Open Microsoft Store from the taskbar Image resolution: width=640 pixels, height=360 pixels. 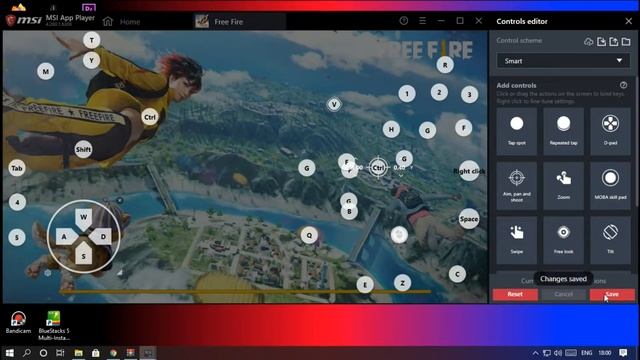(96, 353)
